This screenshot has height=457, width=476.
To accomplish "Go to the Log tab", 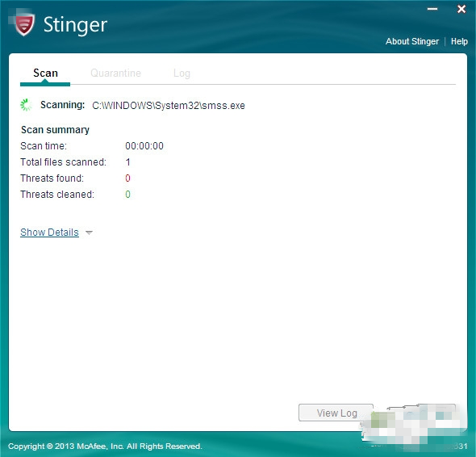I will [182, 73].
